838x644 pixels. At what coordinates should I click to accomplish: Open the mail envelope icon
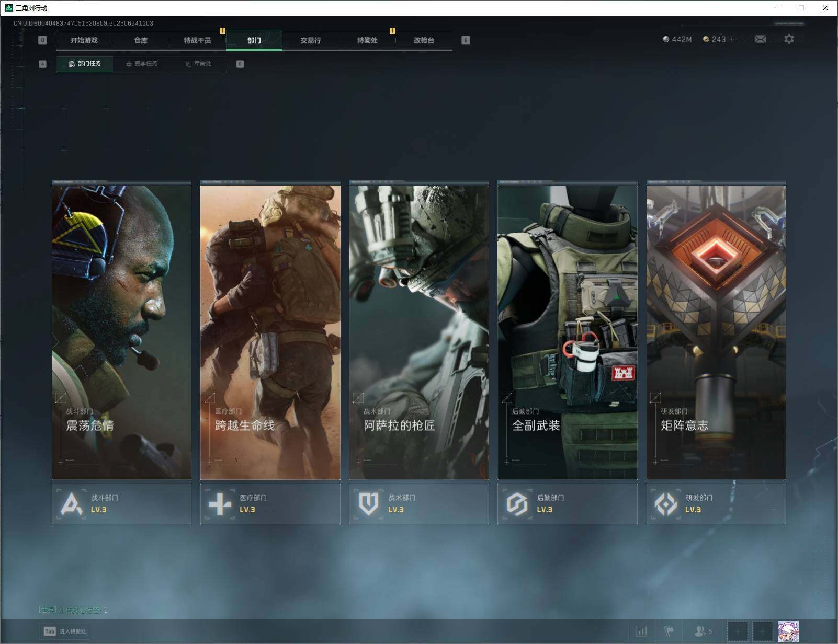pyautogui.click(x=760, y=39)
